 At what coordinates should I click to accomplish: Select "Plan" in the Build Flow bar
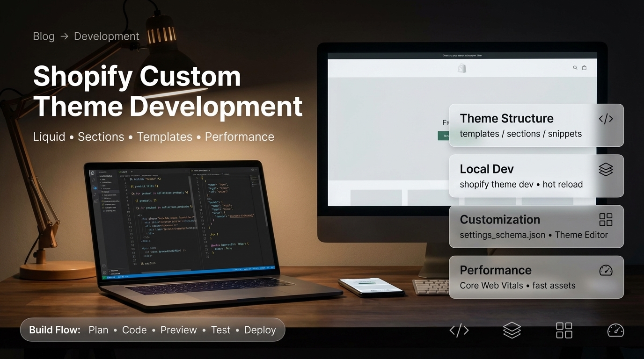[x=98, y=330]
